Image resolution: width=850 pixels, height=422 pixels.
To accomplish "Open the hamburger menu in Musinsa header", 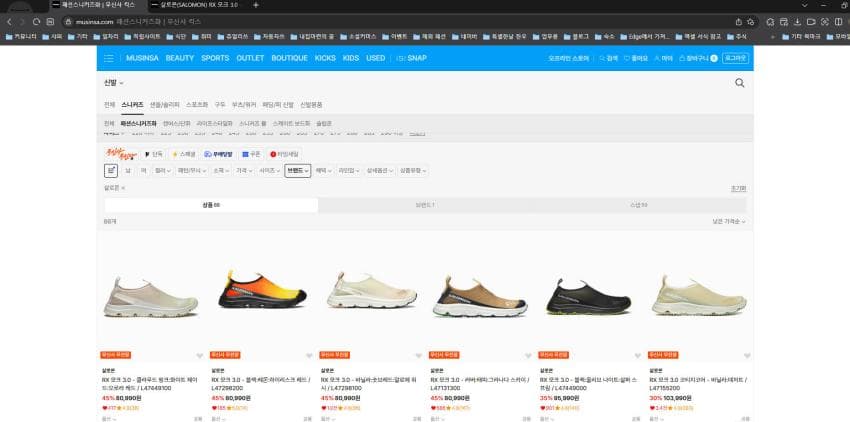I will tap(109, 58).
